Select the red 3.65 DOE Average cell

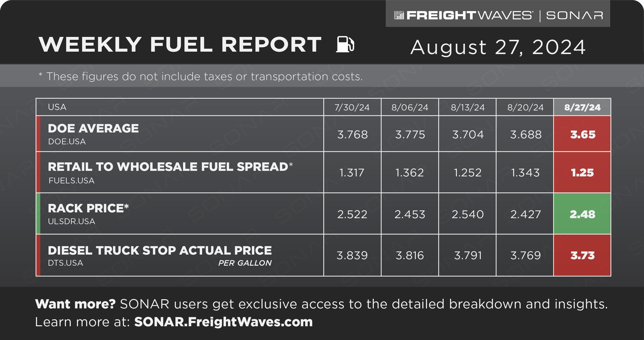582,134
